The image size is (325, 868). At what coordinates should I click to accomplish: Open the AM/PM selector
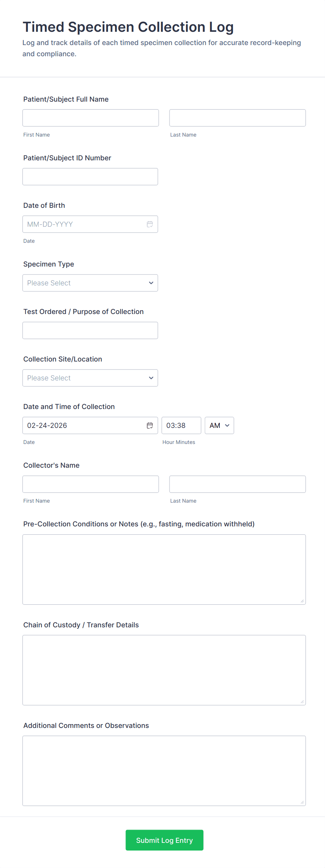coord(219,425)
